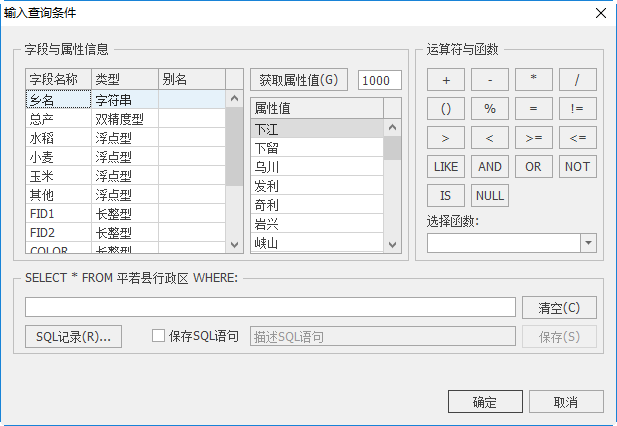
Task: Click the LIKE operator button
Action: pyautogui.click(x=445, y=167)
